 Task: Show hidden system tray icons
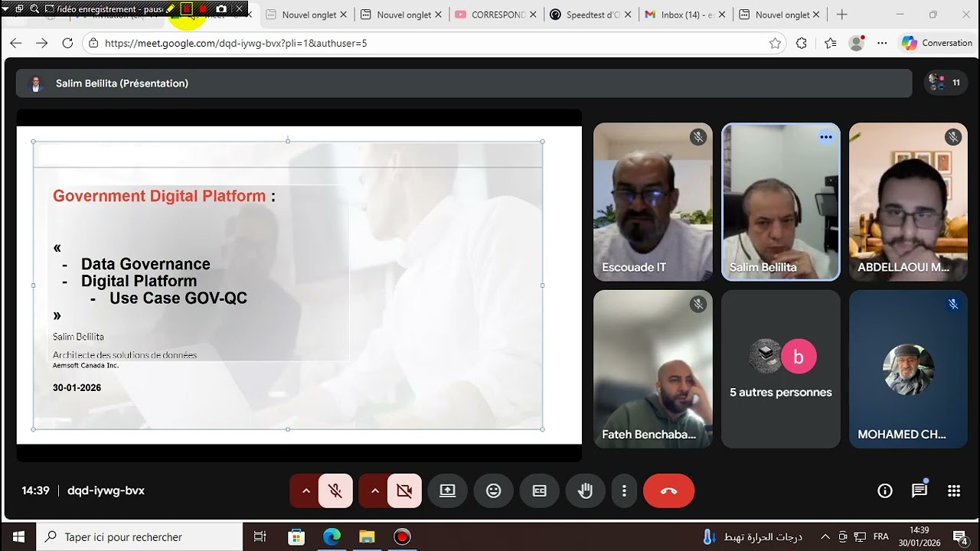(825, 537)
